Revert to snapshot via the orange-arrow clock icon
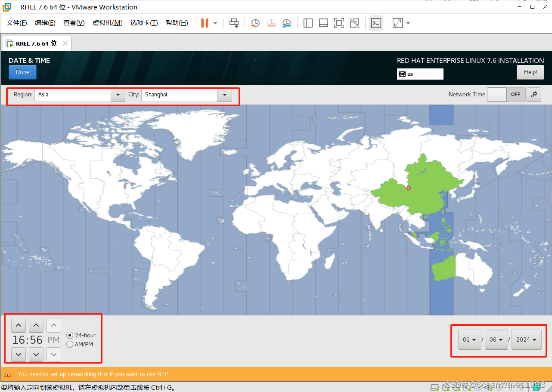 tap(271, 23)
